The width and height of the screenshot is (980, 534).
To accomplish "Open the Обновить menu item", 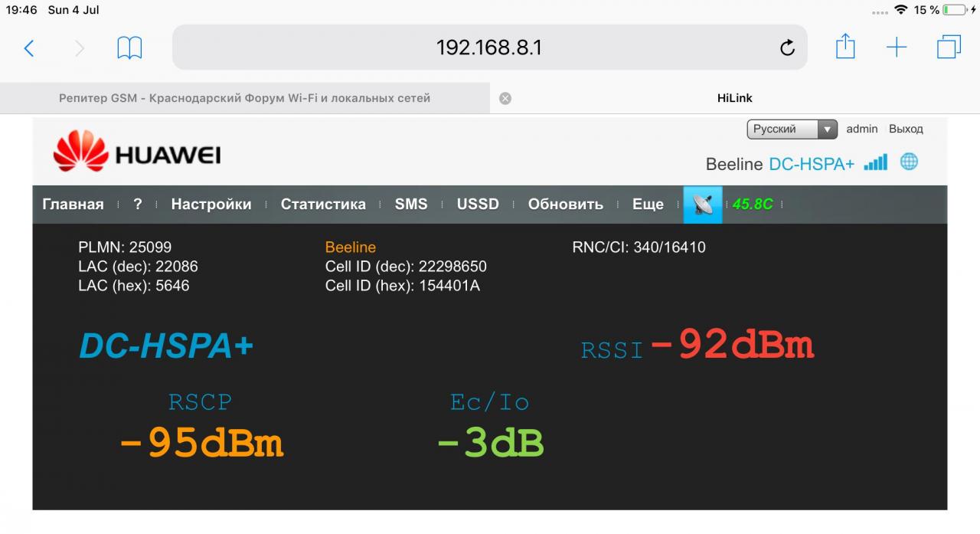I will coord(566,205).
